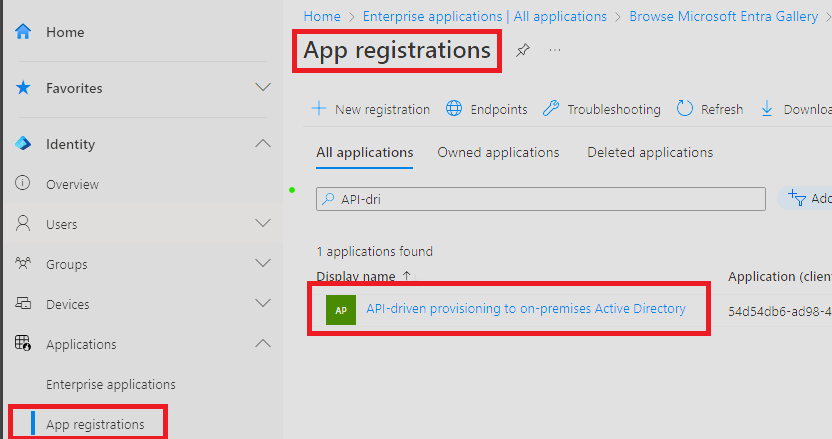Viewport: 832px width, 439px height.
Task: Expand the Favorites section chevron
Action: [263, 88]
